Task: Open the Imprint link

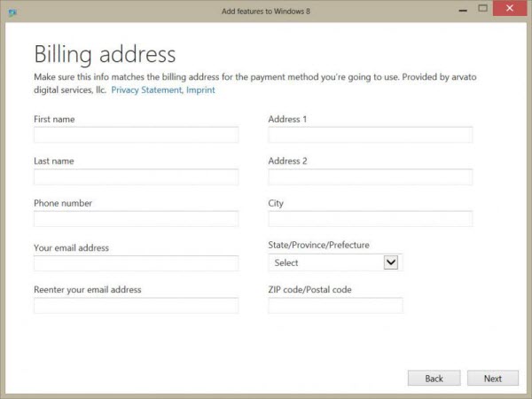Action: pos(200,90)
